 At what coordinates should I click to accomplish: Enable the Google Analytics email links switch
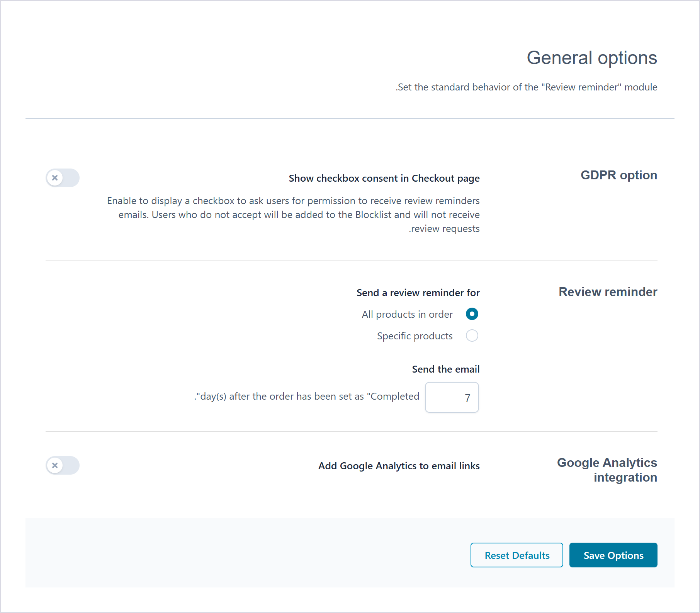[63, 465]
